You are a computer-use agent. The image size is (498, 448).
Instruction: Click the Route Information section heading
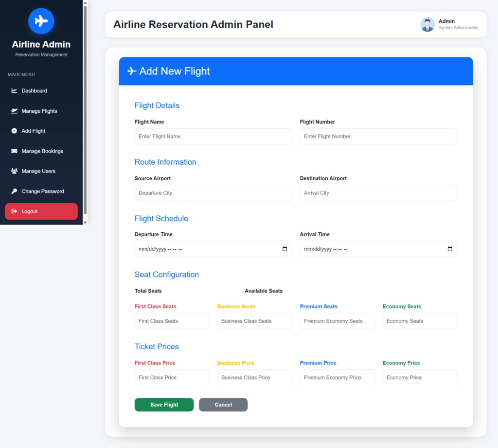click(165, 162)
